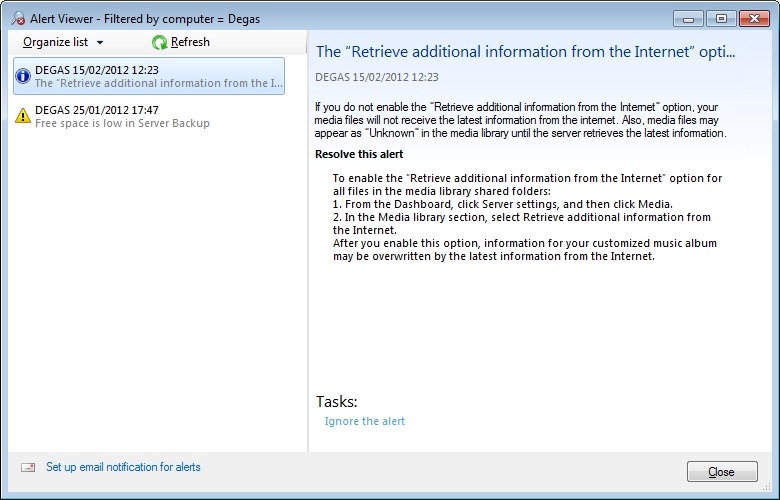Select 'Free space is low in Server Backup'
Viewport: 780px width, 500px height.
[122, 123]
